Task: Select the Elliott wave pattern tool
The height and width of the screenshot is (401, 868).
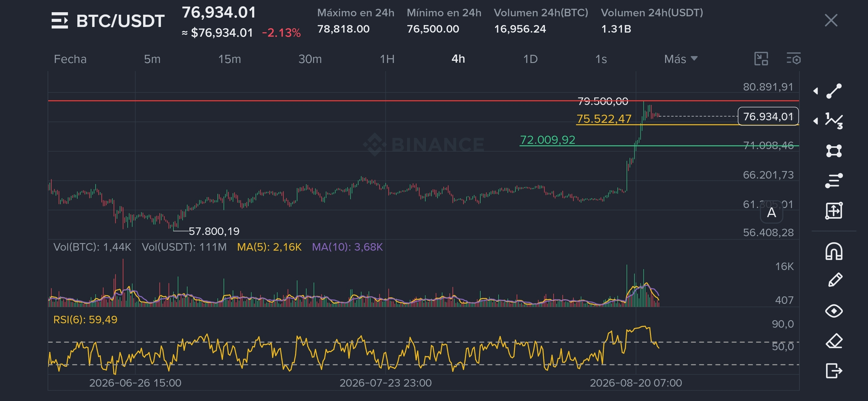Action: 834,121
